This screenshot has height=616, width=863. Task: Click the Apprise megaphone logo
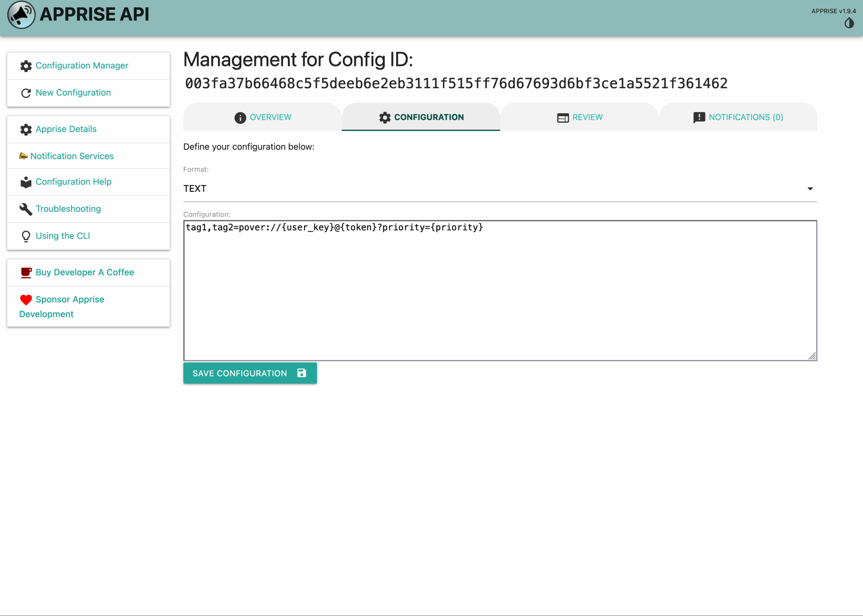21,15
